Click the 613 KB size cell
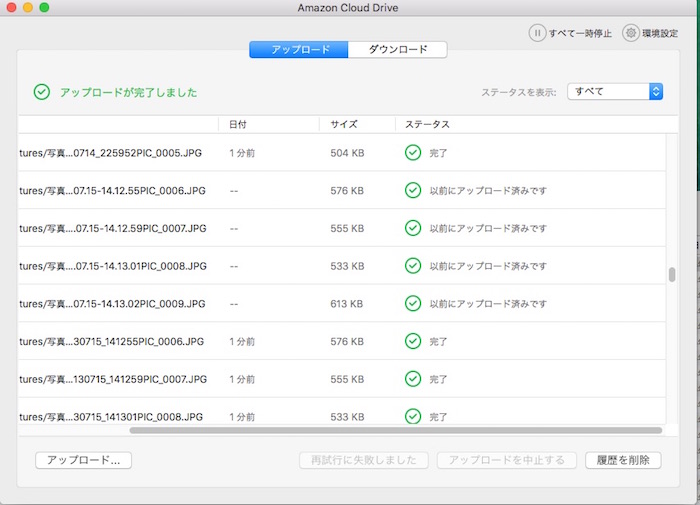 (x=346, y=304)
